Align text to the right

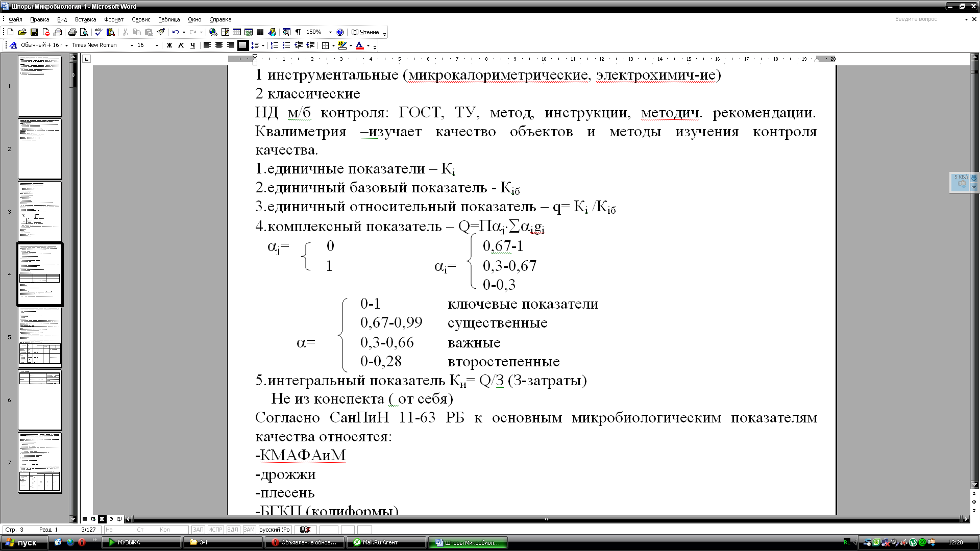pos(231,45)
